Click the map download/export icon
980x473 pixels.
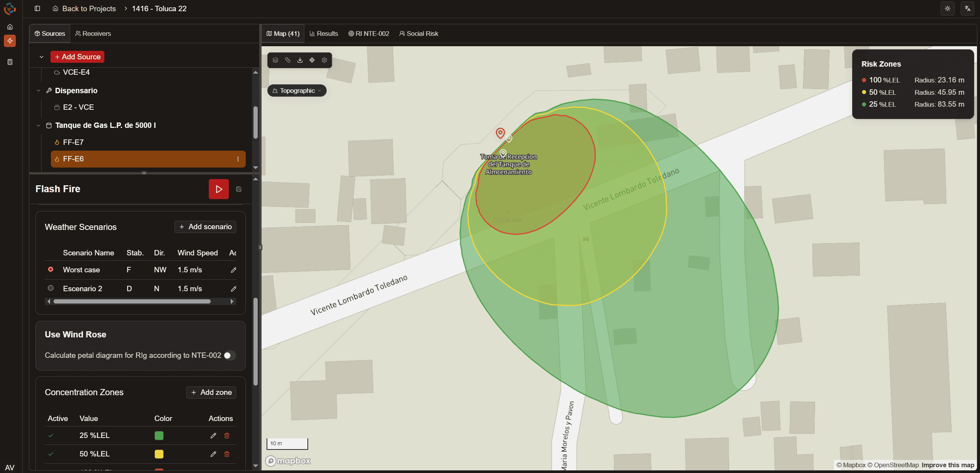(x=300, y=60)
